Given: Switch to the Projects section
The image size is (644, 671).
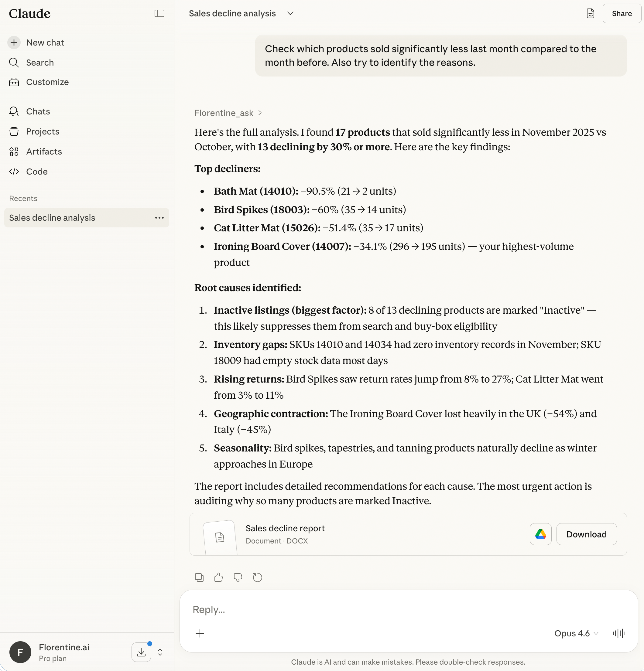Looking at the screenshot, I should [x=43, y=131].
